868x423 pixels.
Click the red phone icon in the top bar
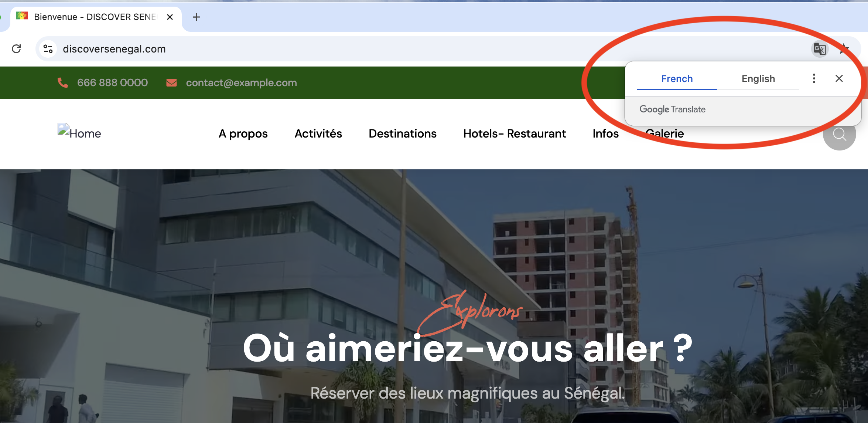point(62,82)
